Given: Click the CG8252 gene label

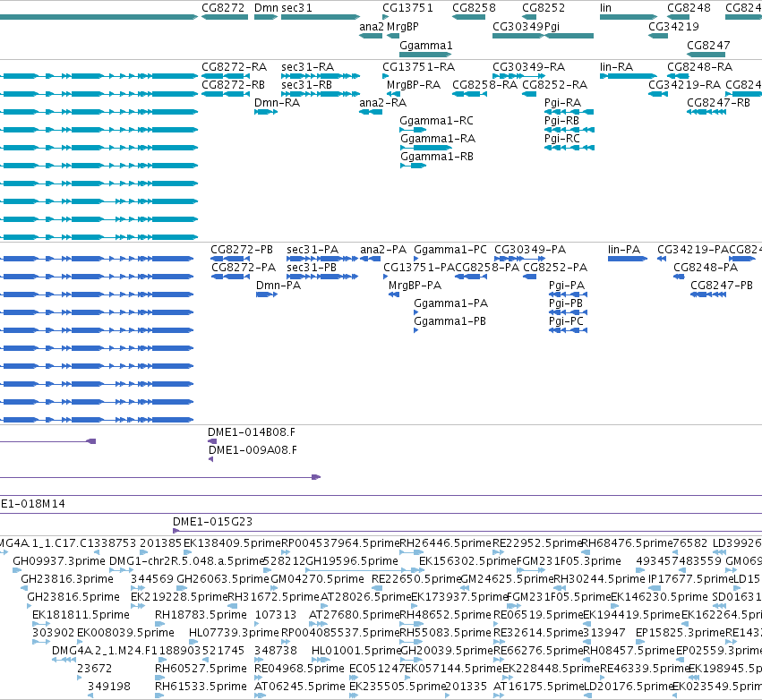Looking at the screenshot, I should 544,8.
